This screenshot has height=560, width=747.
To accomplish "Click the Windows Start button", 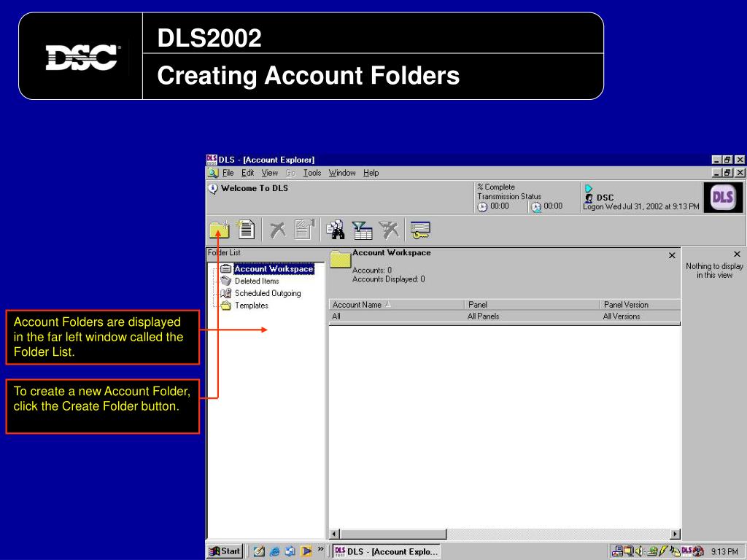I will pos(226,551).
